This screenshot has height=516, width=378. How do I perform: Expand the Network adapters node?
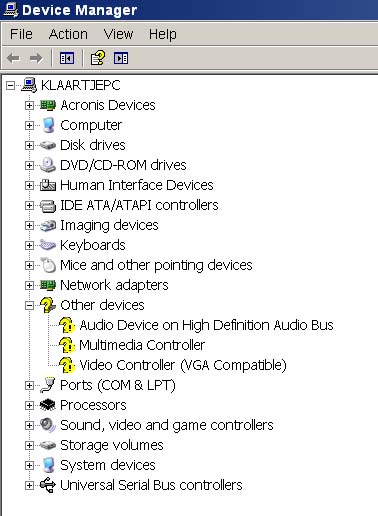pos(29,285)
